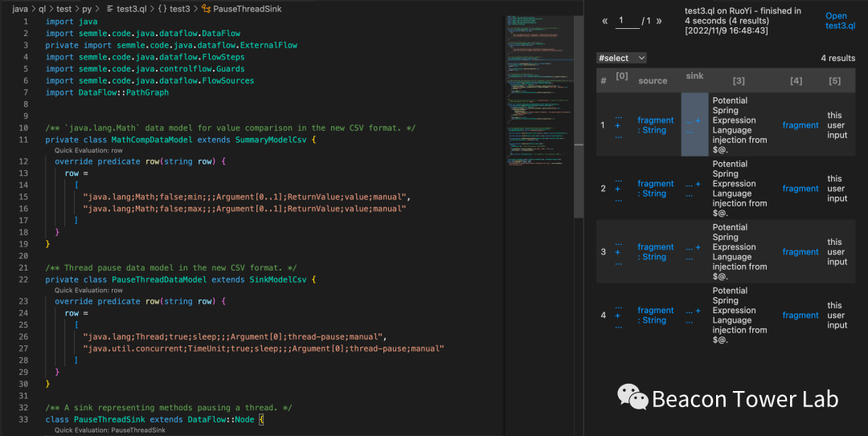Click the py breadcrumb folder
Screen dimensions: 868x436
86,8
